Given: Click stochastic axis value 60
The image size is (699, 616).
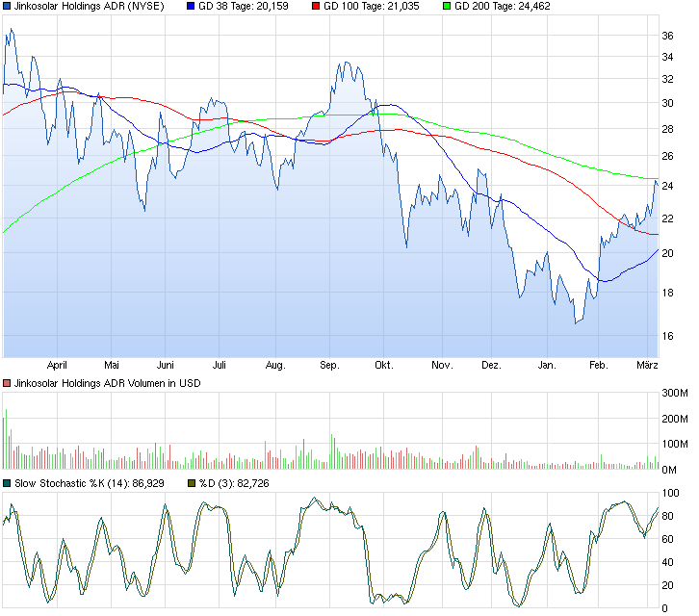Looking at the screenshot, I should pyautogui.click(x=667, y=540).
